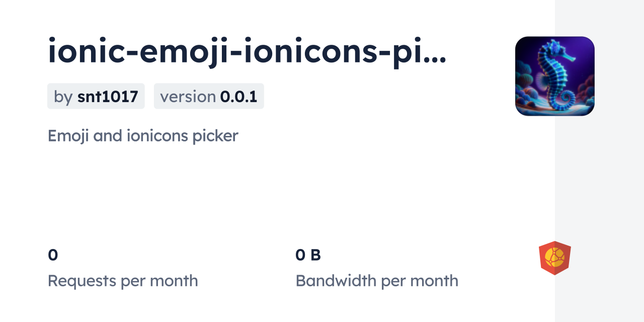Click the word "version" in the badge
The width and height of the screenshot is (644, 322).
[x=188, y=96]
